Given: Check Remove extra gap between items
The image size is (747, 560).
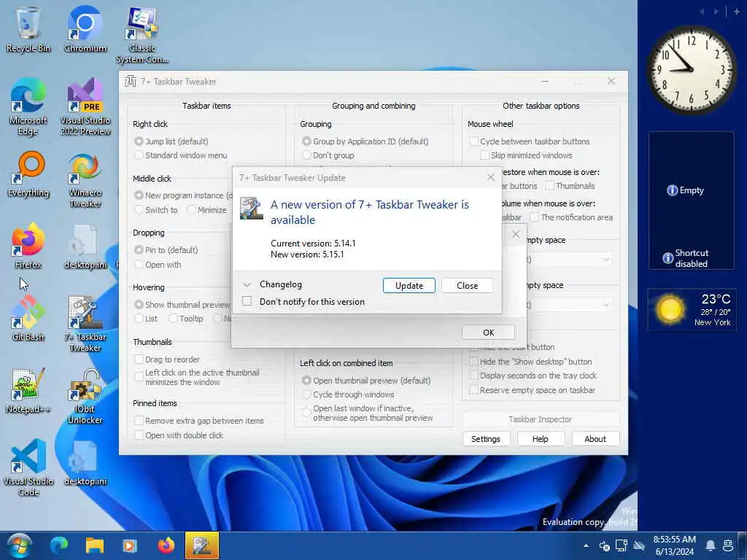Looking at the screenshot, I should click(139, 421).
